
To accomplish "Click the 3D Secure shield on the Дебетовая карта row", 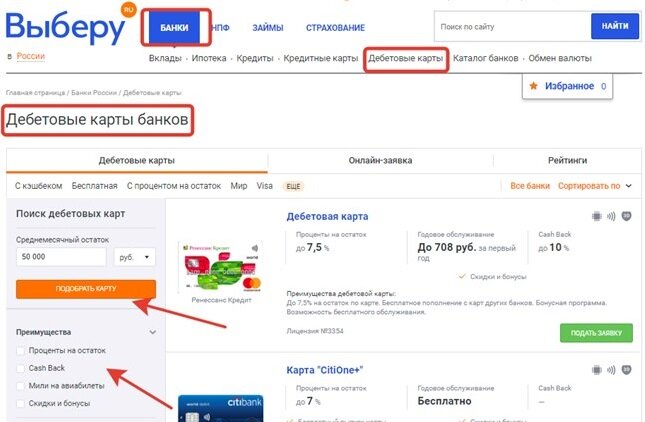I will tap(626, 216).
